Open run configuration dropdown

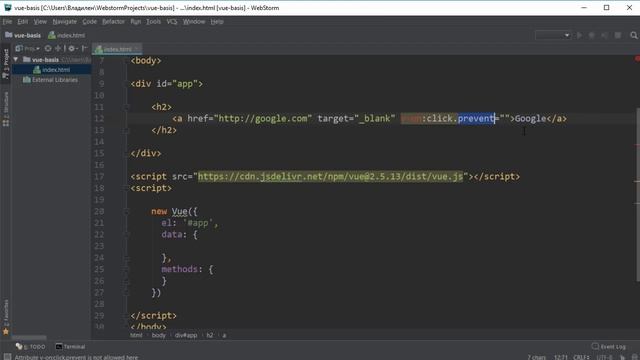coord(553,36)
